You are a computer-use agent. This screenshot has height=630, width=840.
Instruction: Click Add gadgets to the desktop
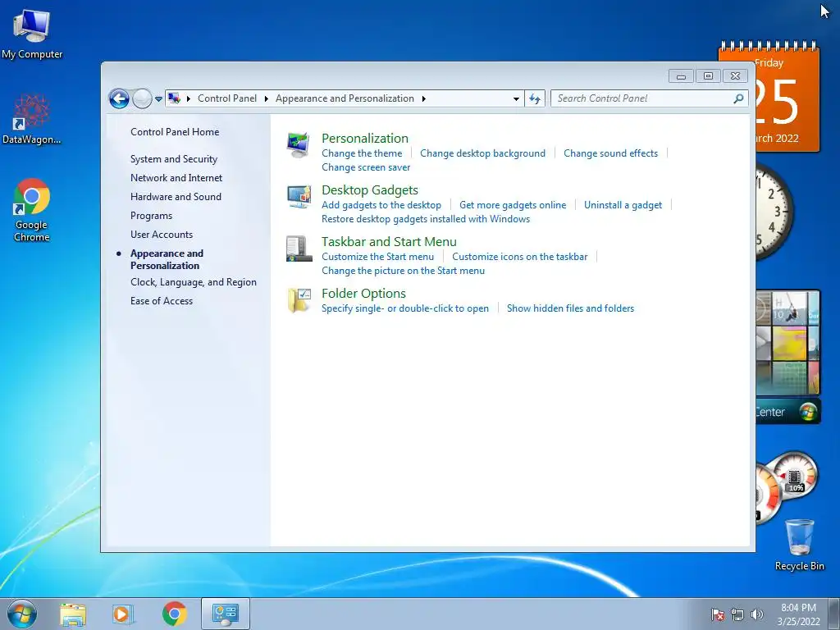[x=381, y=204]
